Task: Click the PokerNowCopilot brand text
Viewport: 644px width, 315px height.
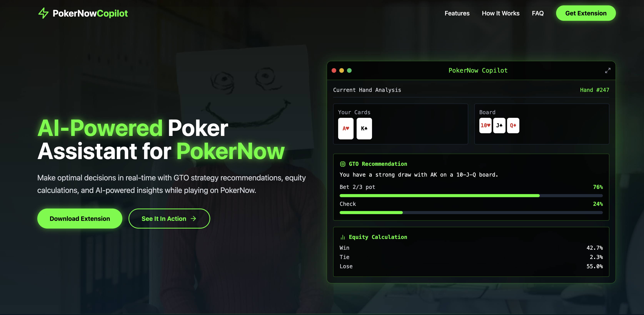Action: tap(90, 13)
